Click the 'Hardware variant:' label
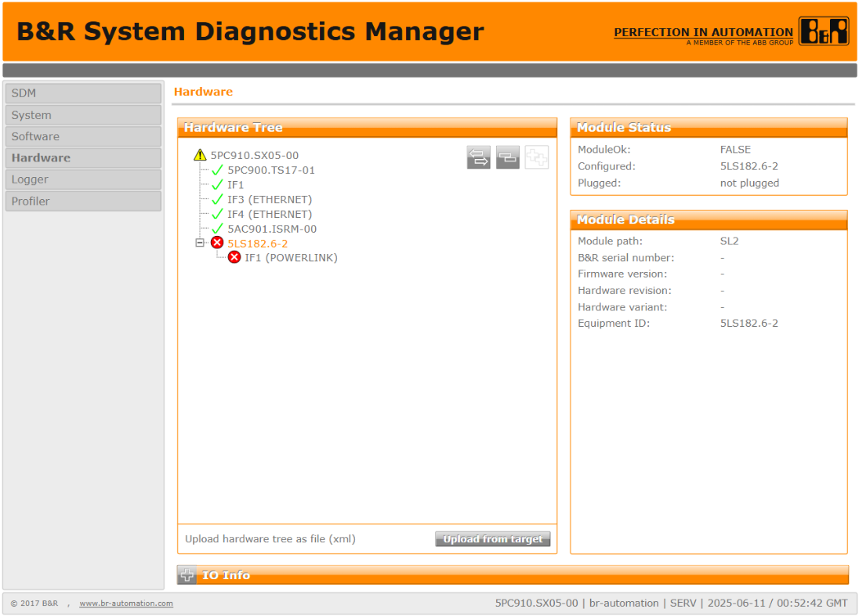Viewport: 859px width, 616px height. click(622, 307)
